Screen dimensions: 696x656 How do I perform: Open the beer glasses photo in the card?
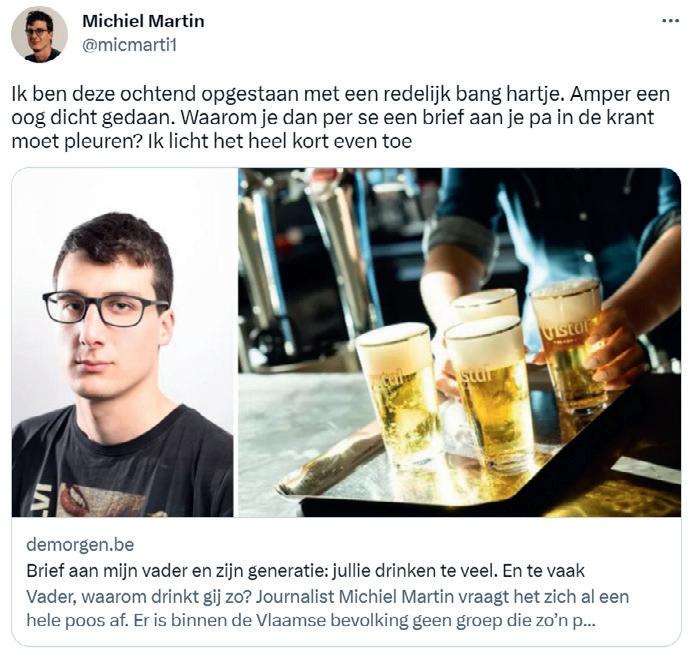click(x=459, y=342)
